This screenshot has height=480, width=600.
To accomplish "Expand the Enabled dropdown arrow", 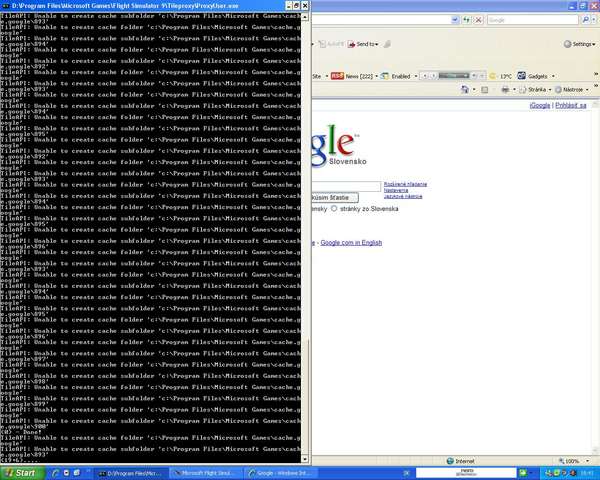I will click(x=416, y=76).
